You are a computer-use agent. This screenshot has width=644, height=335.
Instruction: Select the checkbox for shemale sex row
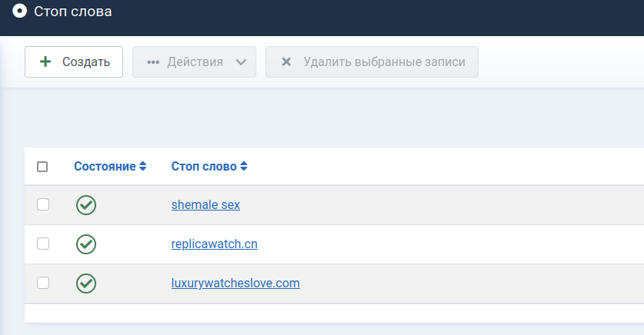coord(43,204)
